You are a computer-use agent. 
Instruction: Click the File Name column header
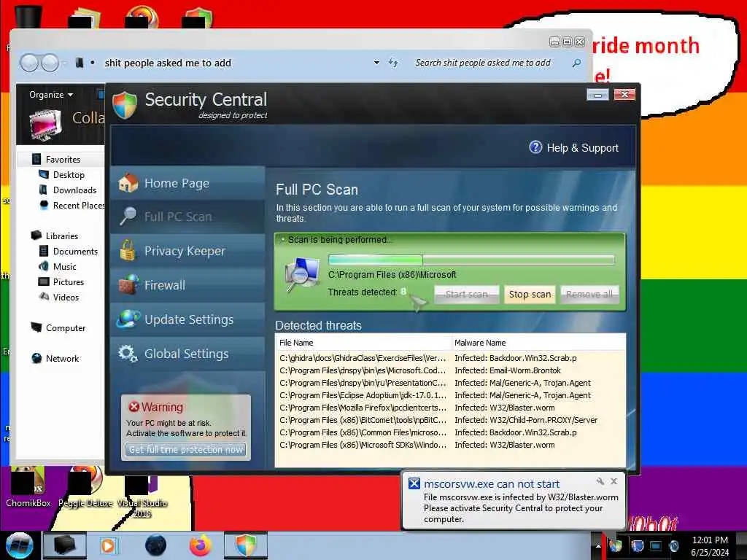tap(363, 343)
